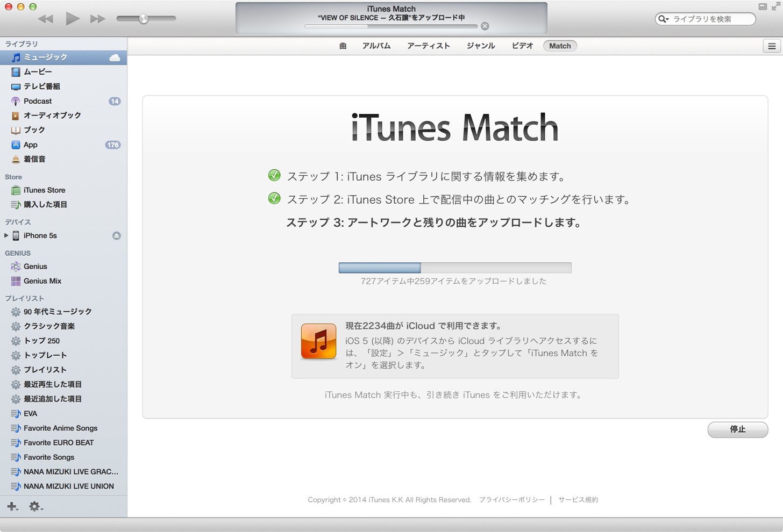Open the 90 年代ミュージック smart playlist
Image resolution: width=783 pixels, height=532 pixels.
pyautogui.click(x=63, y=312)
